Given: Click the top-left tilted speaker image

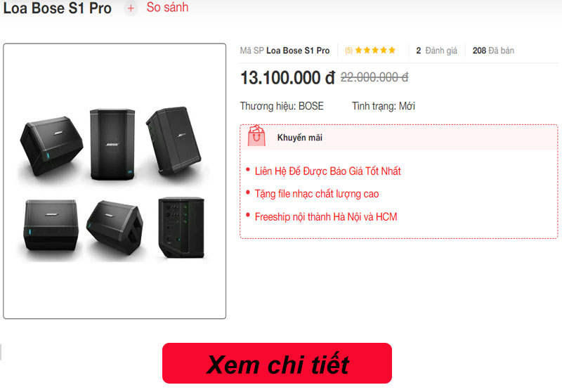Looking at the screenshot, I should pos(52,146).
